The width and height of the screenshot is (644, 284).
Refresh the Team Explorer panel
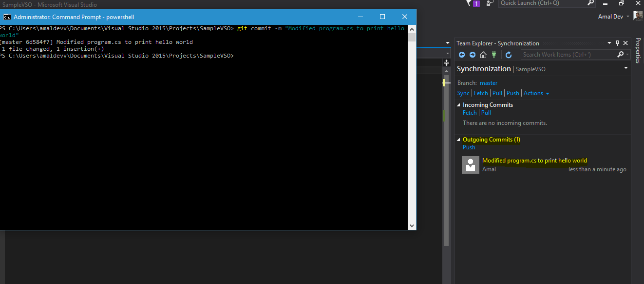509,55
